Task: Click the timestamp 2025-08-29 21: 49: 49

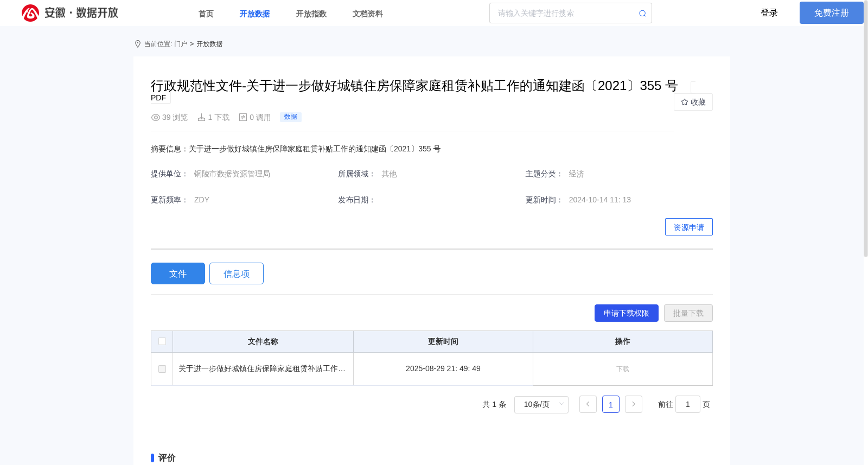Action: click(x=443, y=369)
